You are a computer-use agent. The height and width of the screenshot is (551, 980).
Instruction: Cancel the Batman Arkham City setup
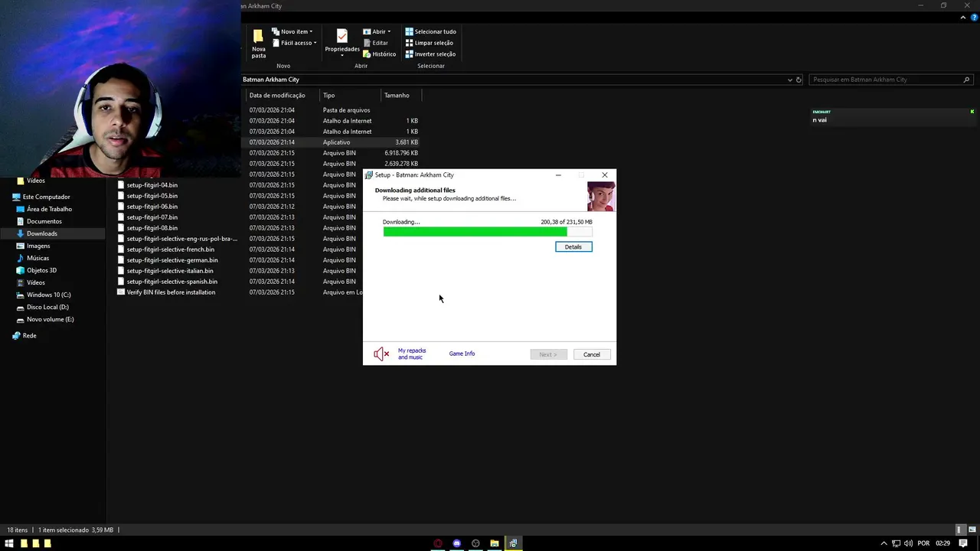point(592,354)
